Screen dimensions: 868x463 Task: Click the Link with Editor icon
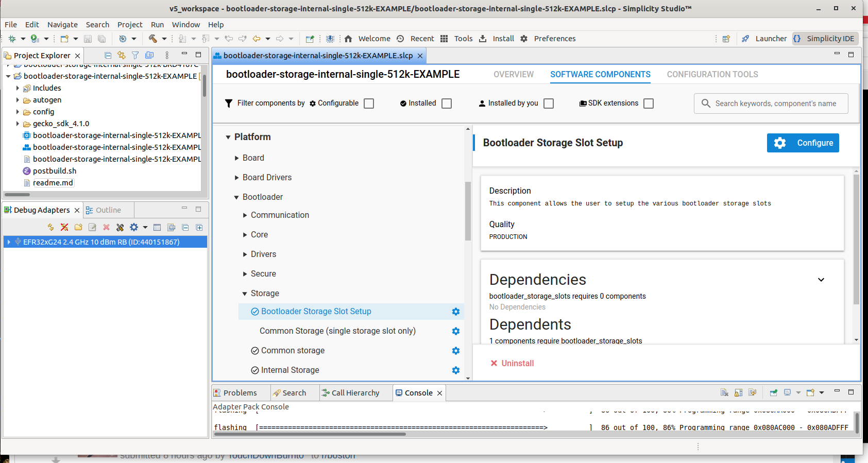pos(122,55)
